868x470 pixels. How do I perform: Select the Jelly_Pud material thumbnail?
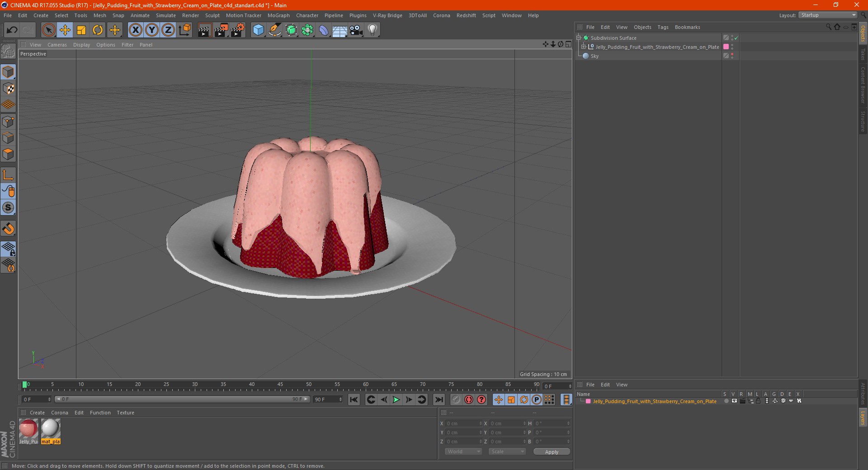[28, 432]
